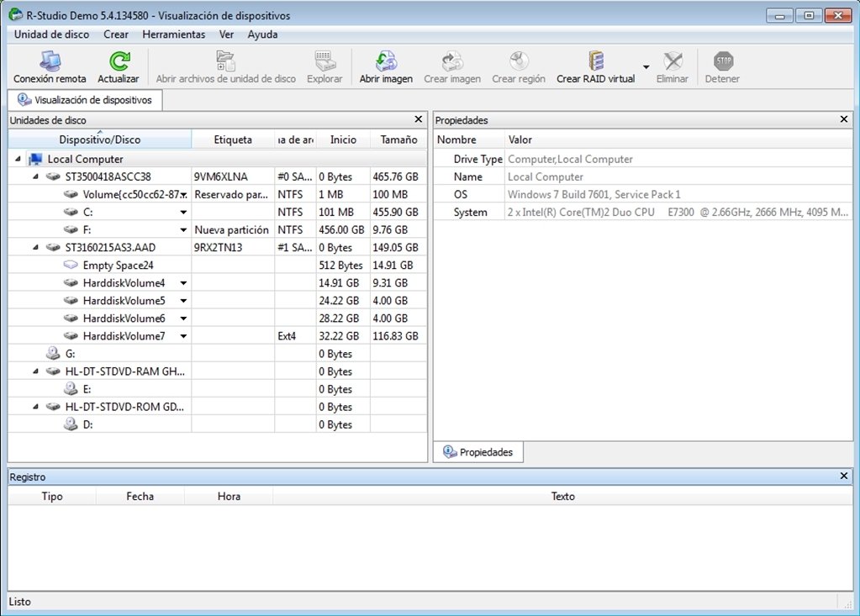Click the D: optical drive icon

71,424
